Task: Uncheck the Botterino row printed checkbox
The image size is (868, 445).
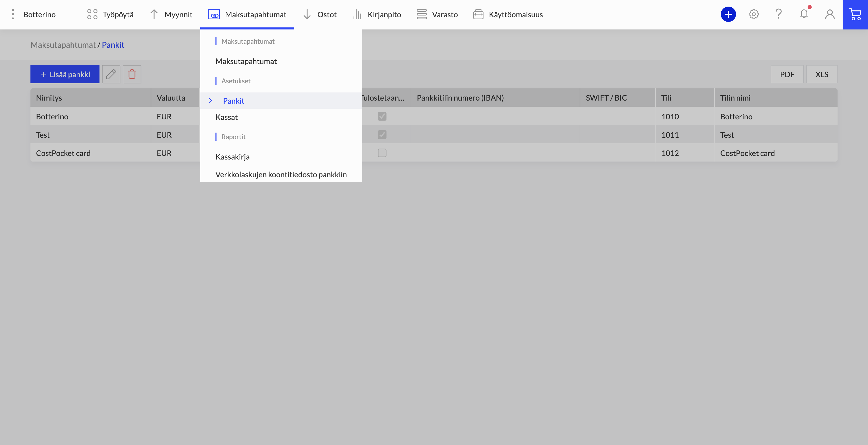Action: pos(382,116)
